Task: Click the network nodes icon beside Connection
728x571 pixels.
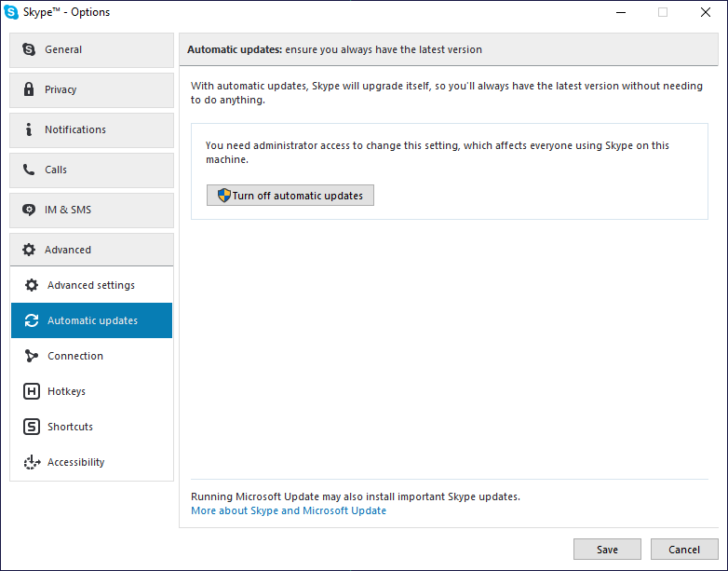Action: (32, 356)
